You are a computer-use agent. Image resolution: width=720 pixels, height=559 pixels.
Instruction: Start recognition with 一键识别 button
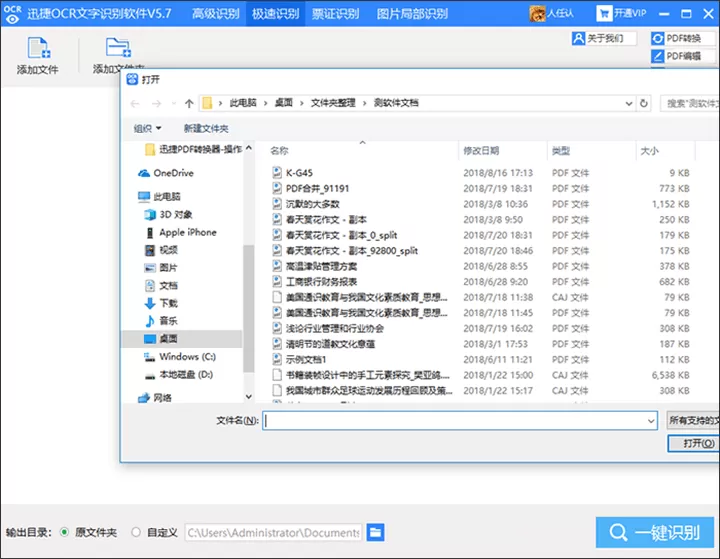[x=655, y=532]
